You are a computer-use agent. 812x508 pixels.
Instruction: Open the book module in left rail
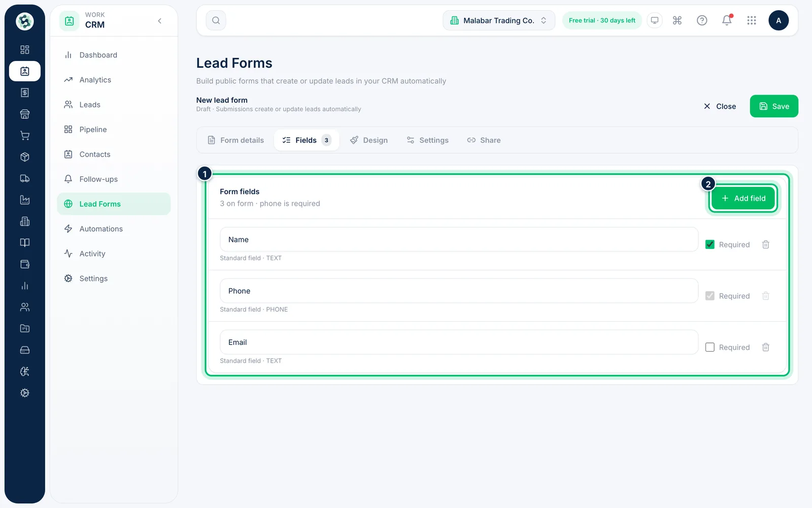[24, 243]
